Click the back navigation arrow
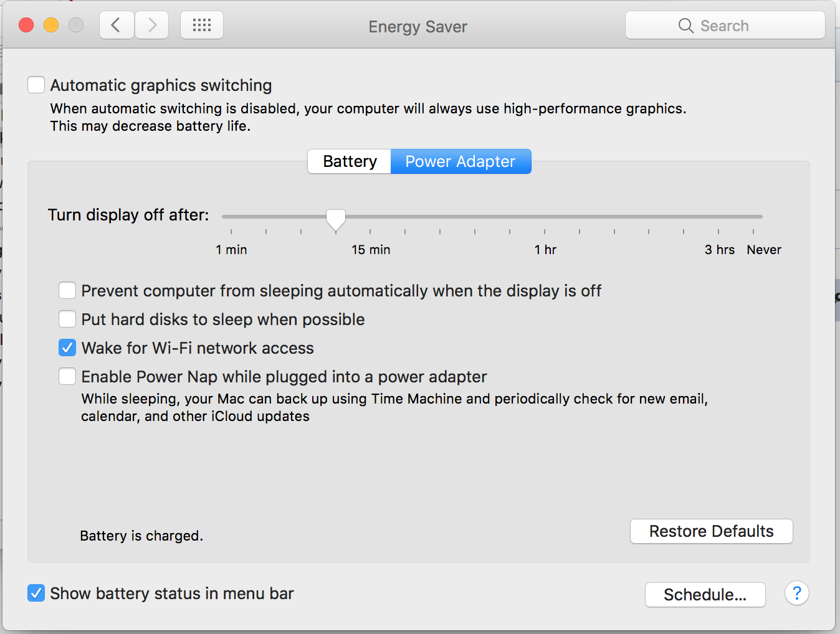The height and width of the screenshot is (634, 840). (x=117, y=26)
